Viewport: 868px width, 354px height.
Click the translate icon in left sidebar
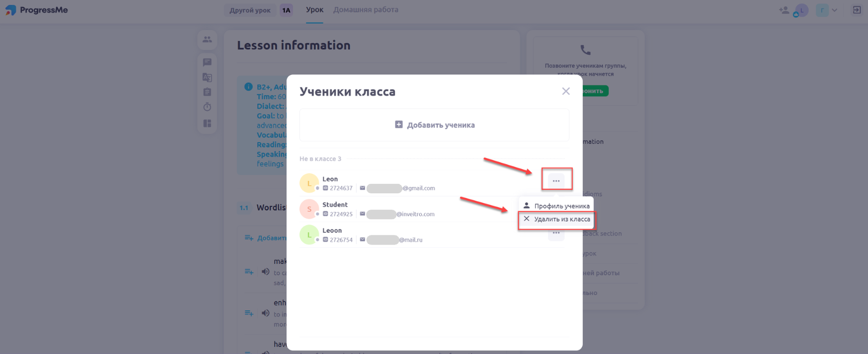(x=207, y=77)
